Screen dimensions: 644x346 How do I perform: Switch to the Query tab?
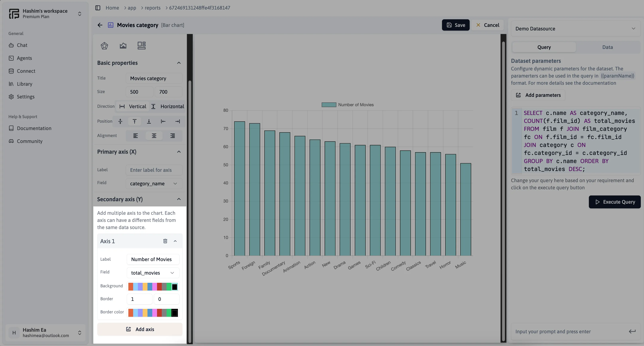point(544,47)
